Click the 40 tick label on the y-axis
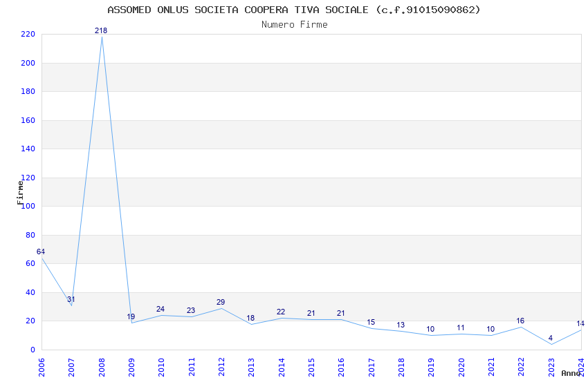Screen dimensions: 588x380 point(30,292)
